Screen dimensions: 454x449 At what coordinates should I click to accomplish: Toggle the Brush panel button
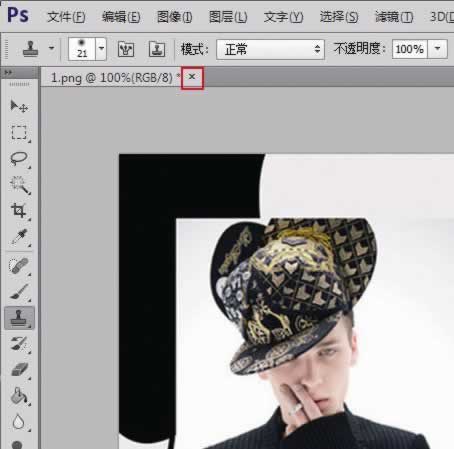click(x=126, y=49)
